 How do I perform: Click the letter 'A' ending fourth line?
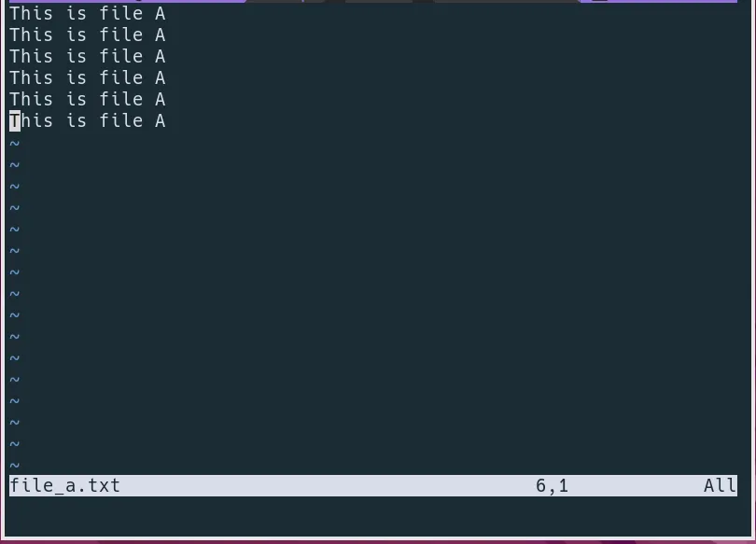(x=161, y=77)
